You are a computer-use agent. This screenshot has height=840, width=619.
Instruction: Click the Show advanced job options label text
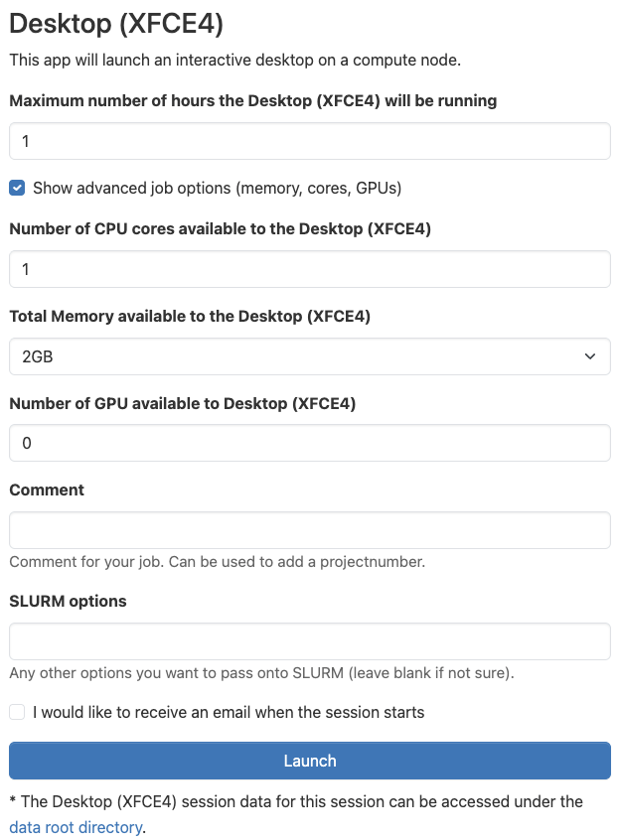[217, 188]
